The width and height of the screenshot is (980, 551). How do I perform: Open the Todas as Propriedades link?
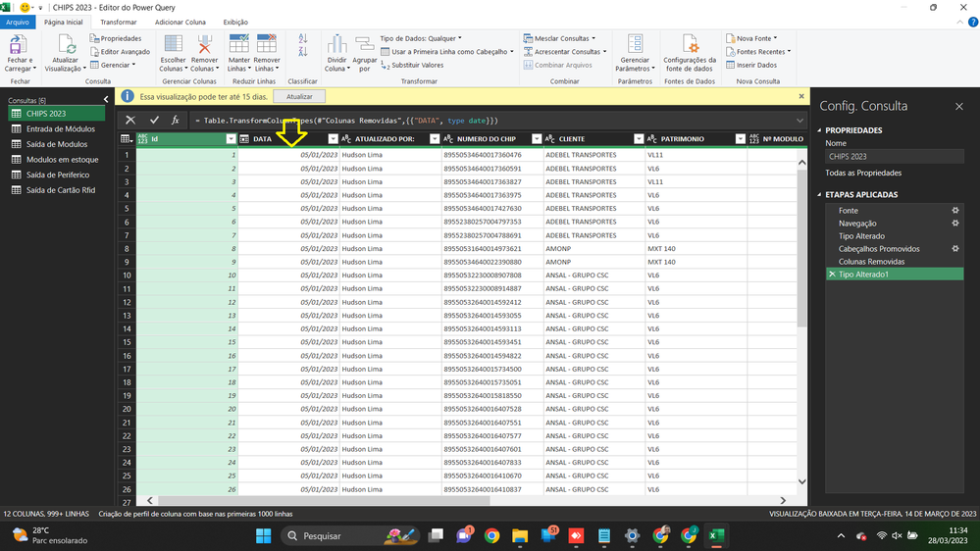[865, 173]
